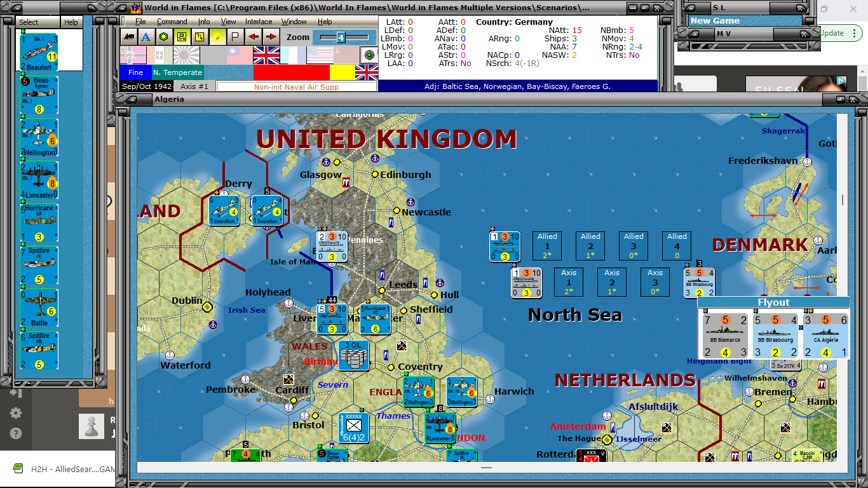Click the Allied 1 sea box
868x488 pixels.
click(548, 246)
